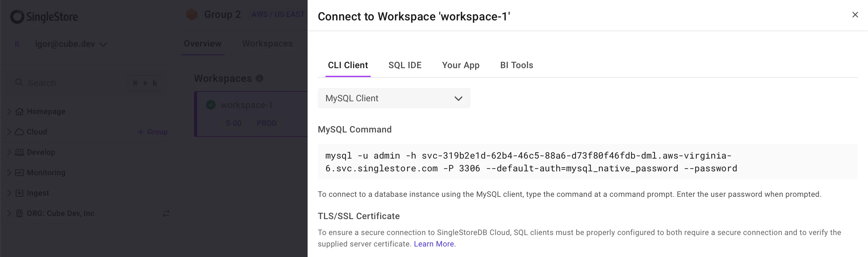Click the Search input field

pos(74,83)
